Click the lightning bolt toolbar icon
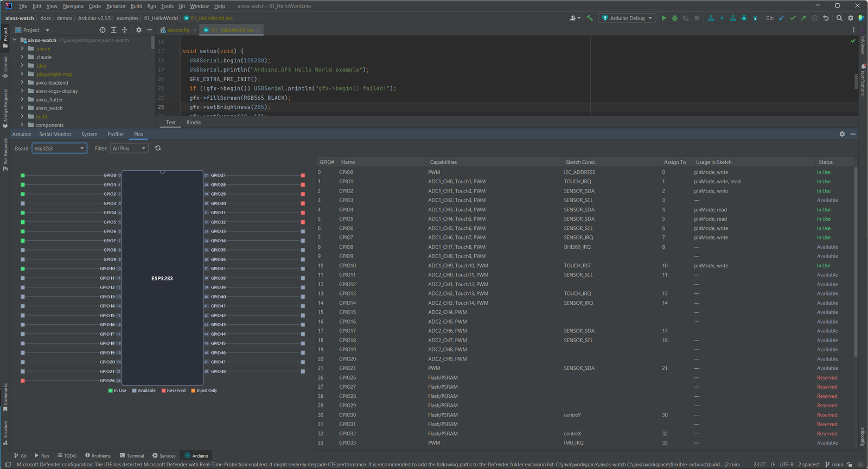The width and height of the screenshot is (868, 469). click(722, 18)
